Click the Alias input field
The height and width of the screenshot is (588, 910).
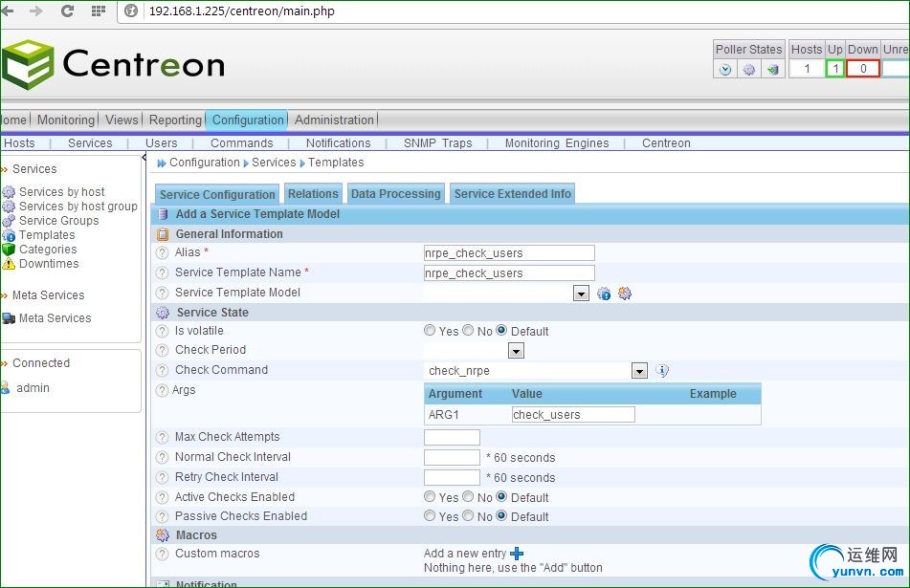coord(509,252)
